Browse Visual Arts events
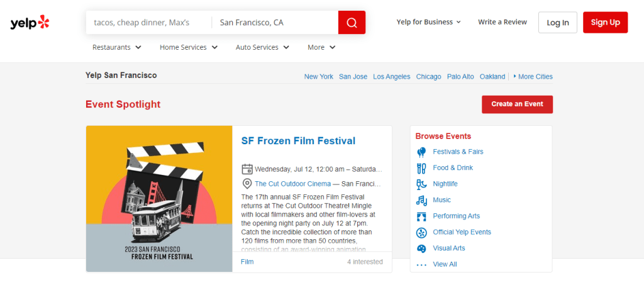This screenshot has height=287, width=644. pyautogui.click(x=449, y=249)
